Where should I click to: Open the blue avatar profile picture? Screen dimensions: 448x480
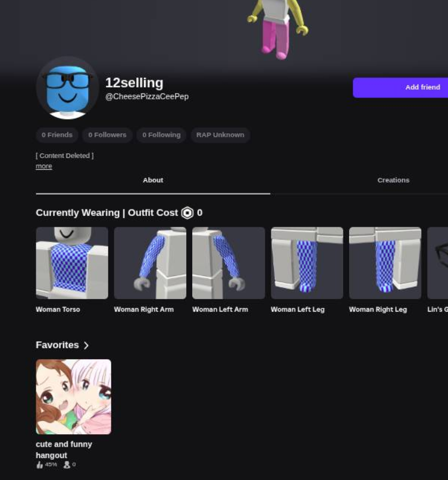[x=67, y=88]
